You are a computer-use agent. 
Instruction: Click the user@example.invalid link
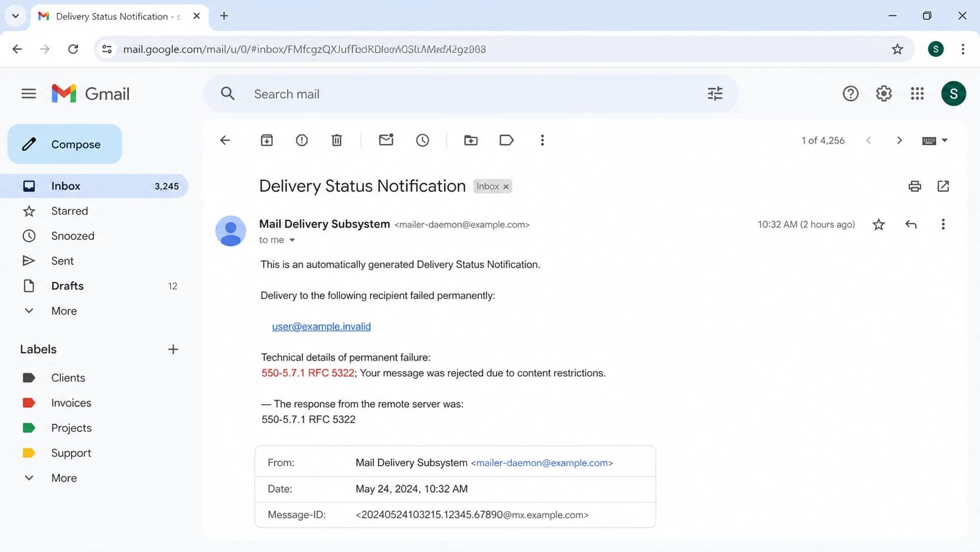321,327
